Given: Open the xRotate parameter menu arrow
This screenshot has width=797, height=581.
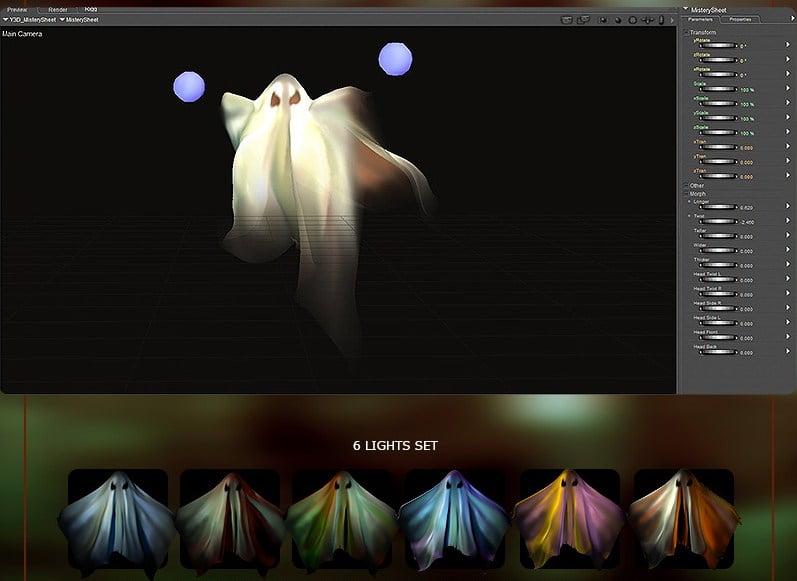Looking at the screenshot, I should [x=788, y=74].
